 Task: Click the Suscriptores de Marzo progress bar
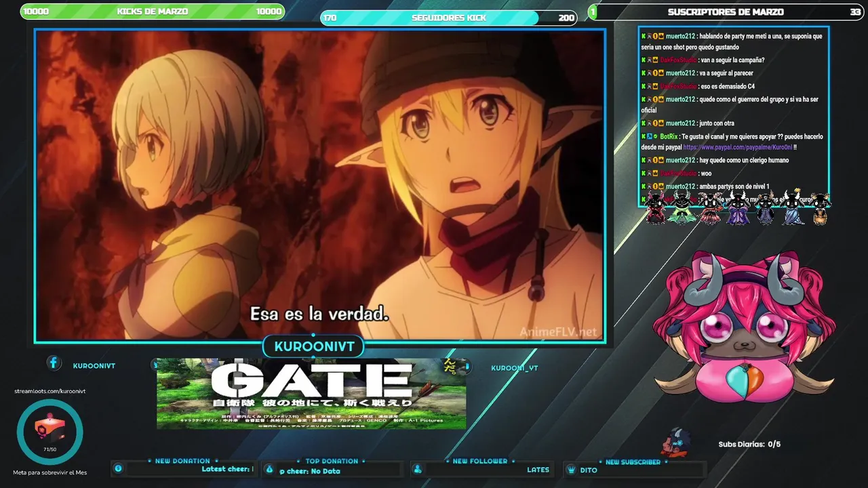(x=726, y=12)
